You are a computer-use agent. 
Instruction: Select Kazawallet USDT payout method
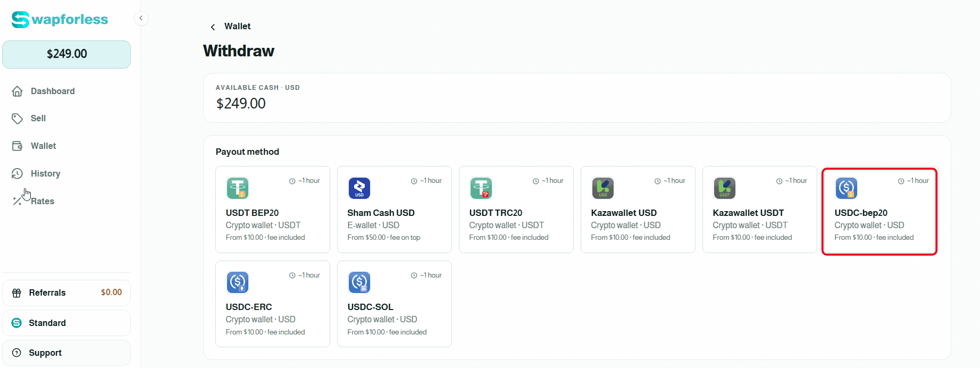pyautogui.click(x=760, y=210)
